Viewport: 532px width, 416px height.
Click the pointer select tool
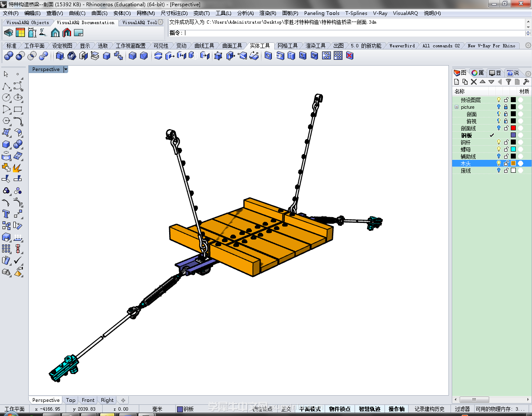(x=6, y=74)
